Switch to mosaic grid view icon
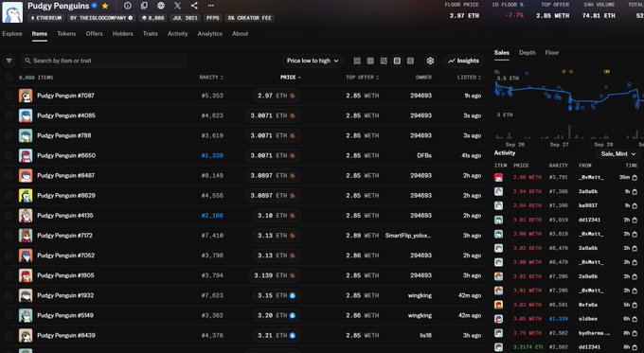The height and width of the screenshot is (353, 644). click(384, 61)
